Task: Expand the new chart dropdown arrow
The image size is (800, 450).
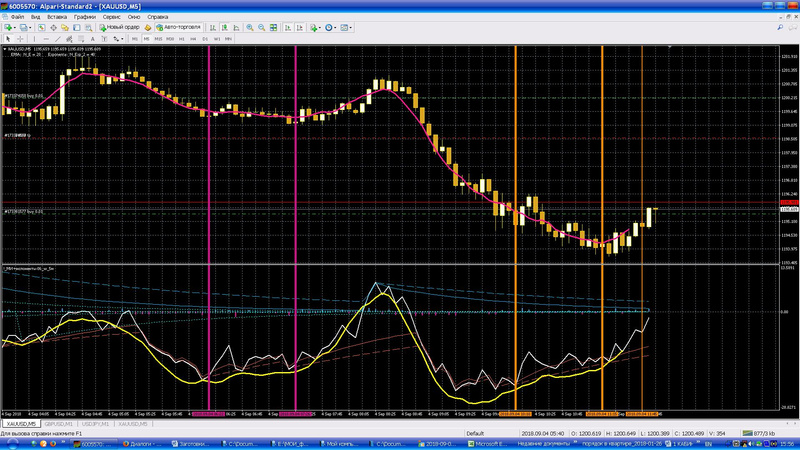Action: point(15,28)
